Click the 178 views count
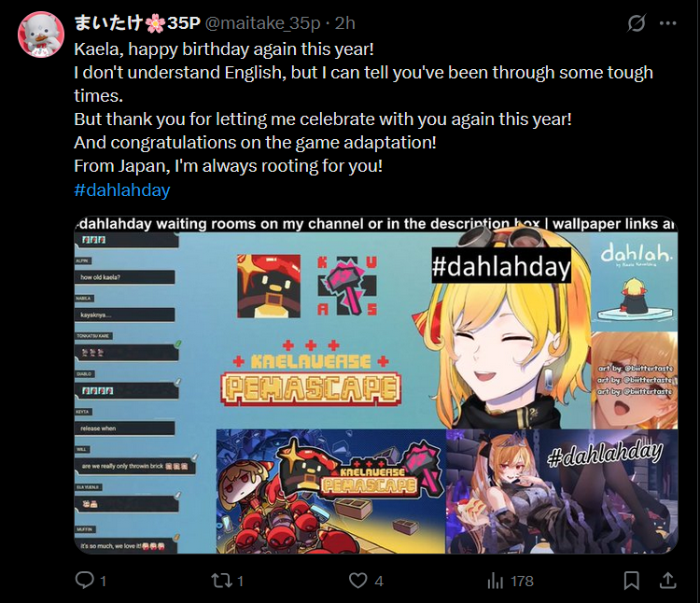 point(522,582)
